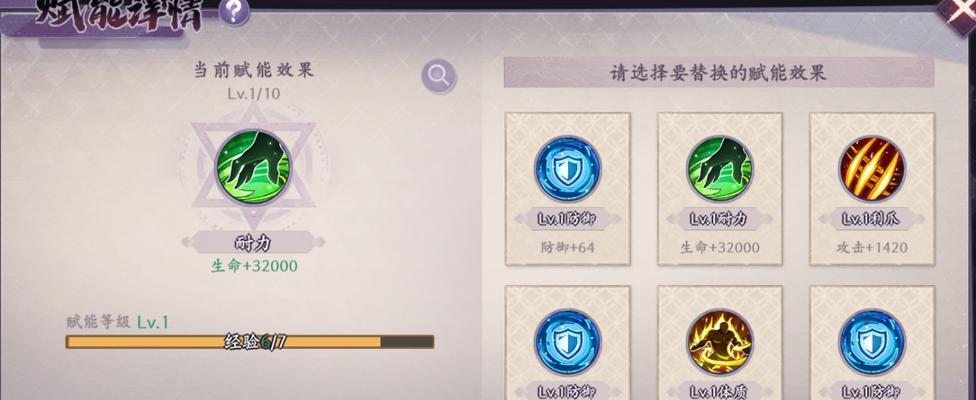
Task: Click the Lv.1耐力 label in right panel
Action: (x=720, y=219)
